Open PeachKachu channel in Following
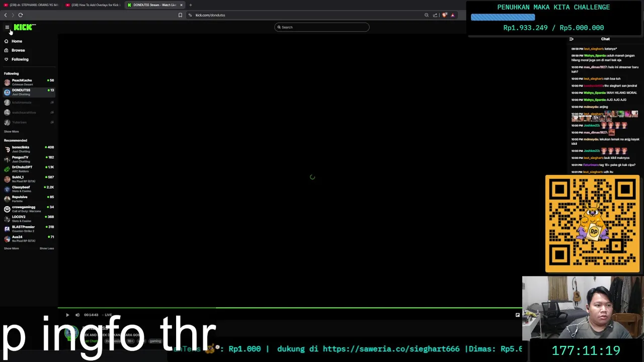This screenshot has height=362, width=644. 29,82
